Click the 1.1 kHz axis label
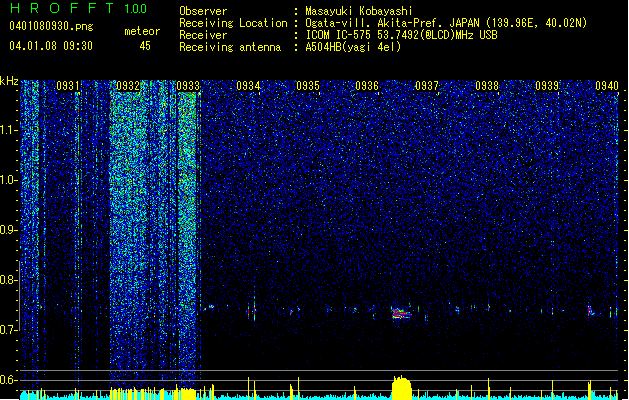 pyautogui.click(x=8, y=130)
